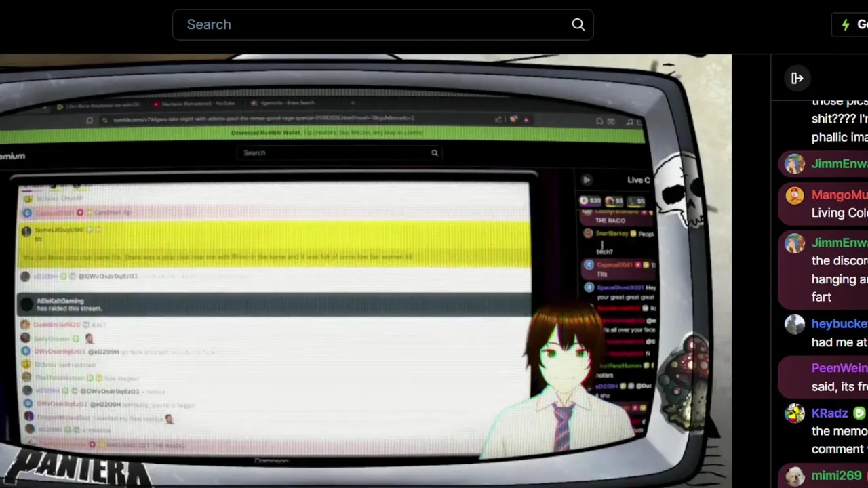Click the 'said, its fr' chat message text
The height and width of the screenshot is (488, 868).
tap(840, 386)
